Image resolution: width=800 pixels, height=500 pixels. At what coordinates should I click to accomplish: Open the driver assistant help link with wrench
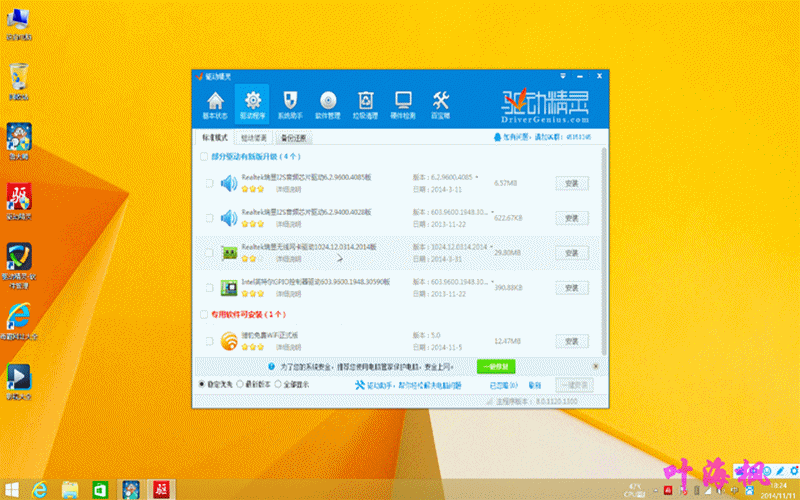point(408,385)
